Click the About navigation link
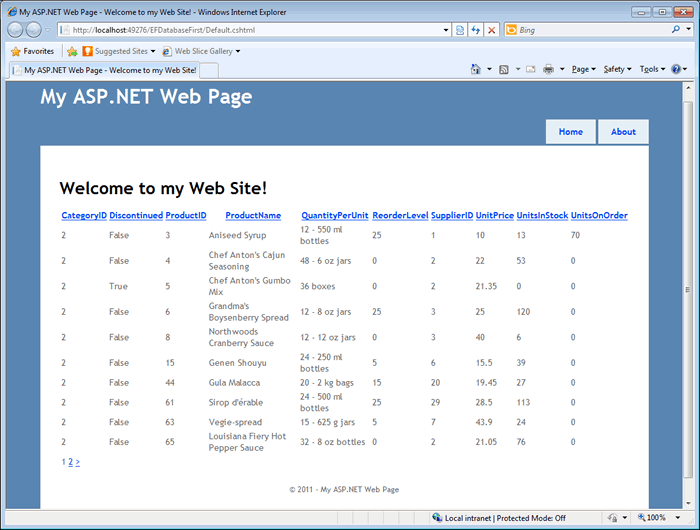Image resolution: width=700 pixels, height=530 pixels. (x=623, y=132)
